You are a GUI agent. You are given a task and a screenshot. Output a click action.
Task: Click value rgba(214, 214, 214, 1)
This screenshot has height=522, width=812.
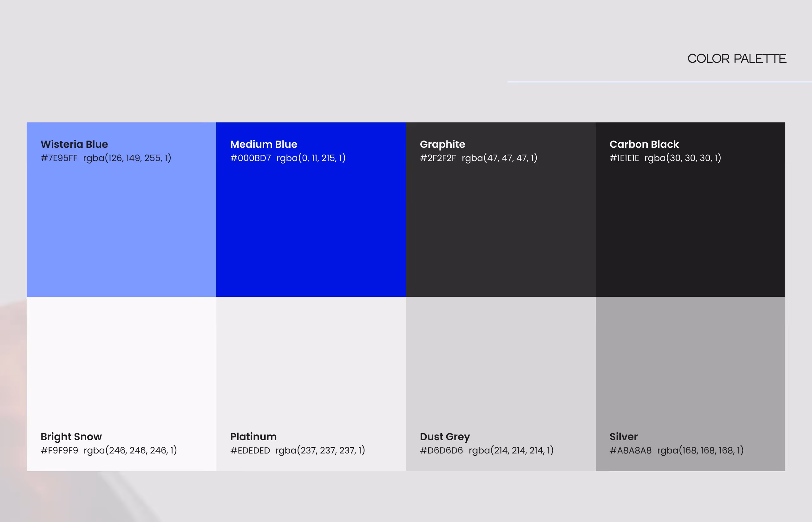[x=511, y=451]
